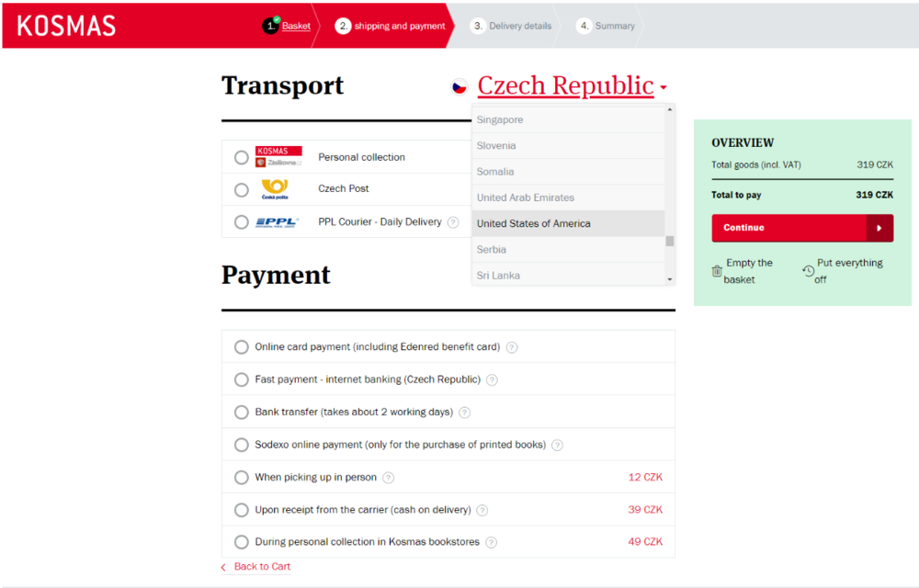
Task: Show help for Bank transfer option
Action: (464, 413)
